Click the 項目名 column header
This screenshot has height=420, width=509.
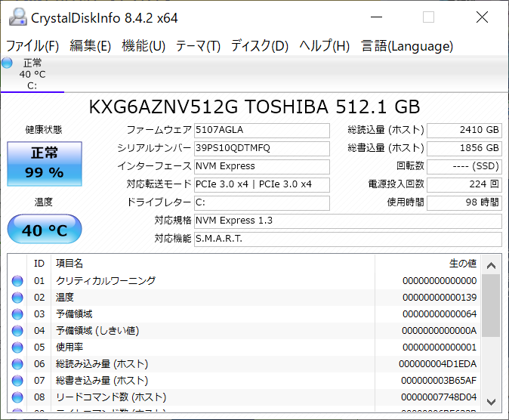click(x=213, y=264)
